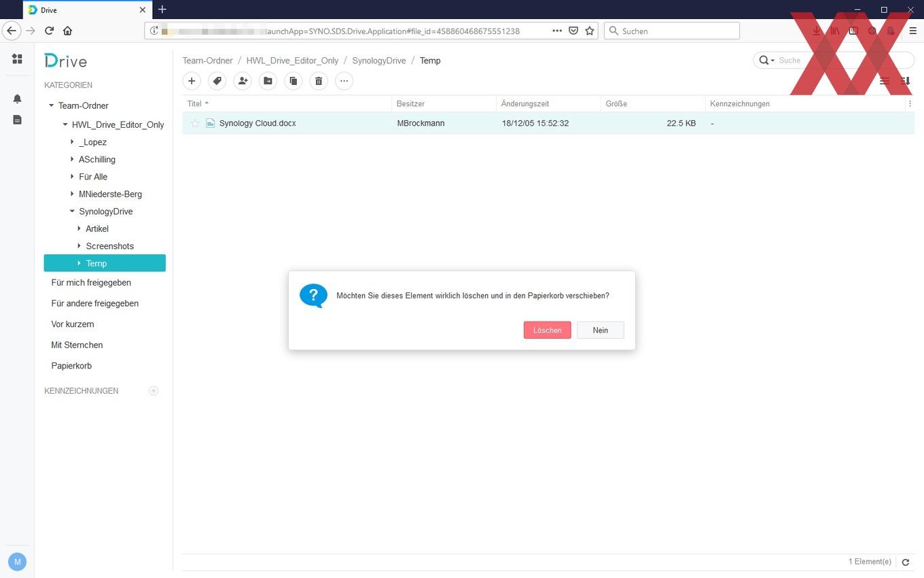This screenshot has width=924, height=578.
Task: Click the browser home icon
Action: [67, 31]
